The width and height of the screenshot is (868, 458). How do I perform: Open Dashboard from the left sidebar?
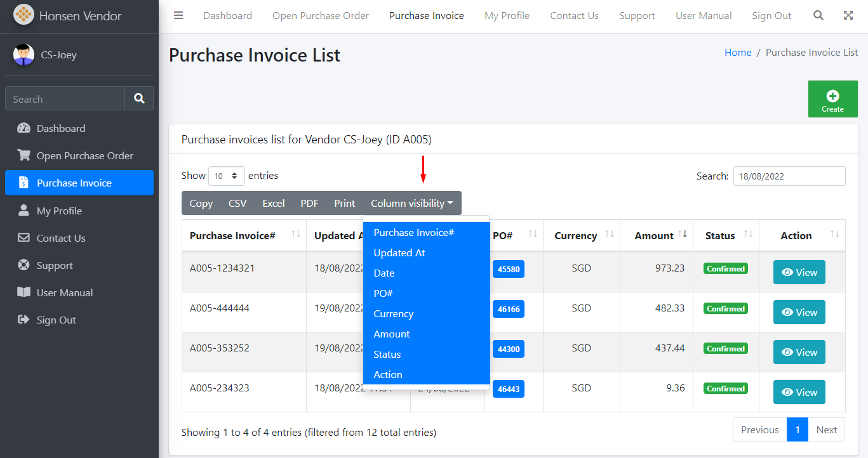pyautogui.click(x=61, y=129)
